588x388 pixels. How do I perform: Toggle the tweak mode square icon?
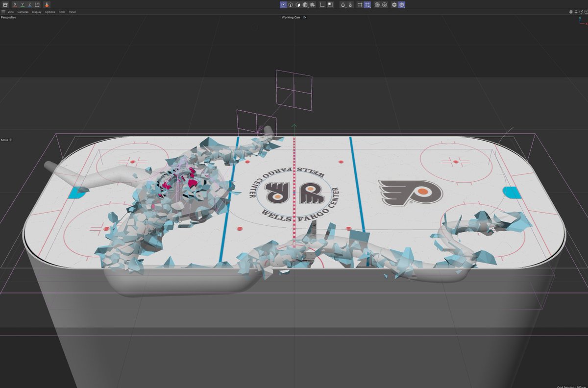(330, 5)
